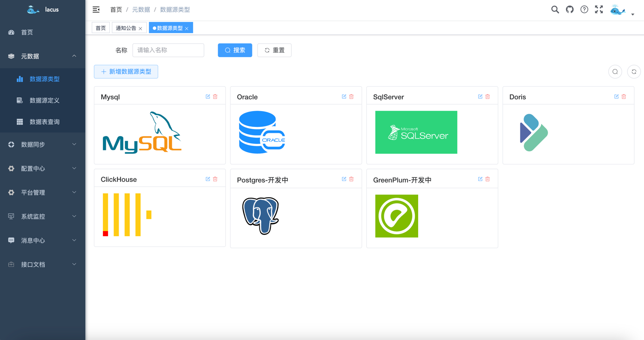Open the GreenPlum green logo thumbnail
Screen dimensions: 644x340
[397, 216]
